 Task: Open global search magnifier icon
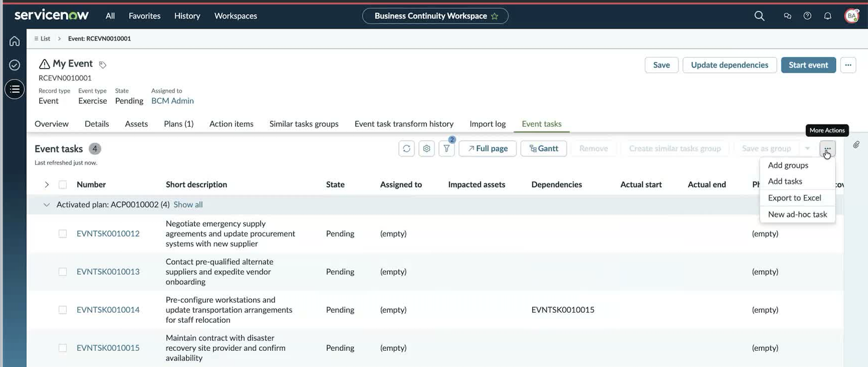pyautogui.click(x=759, y=16)
